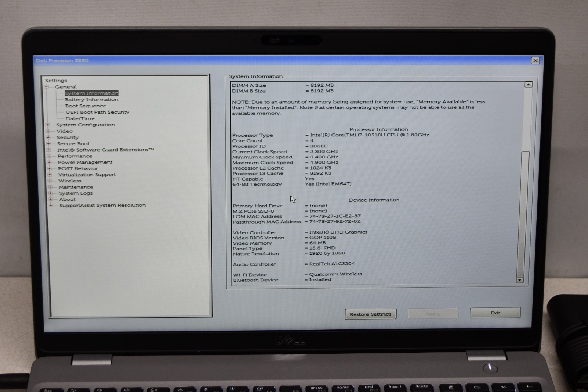Select the Security category label
Image resolution: width=588 pixels, height=392 pixels.
point(68,137)
